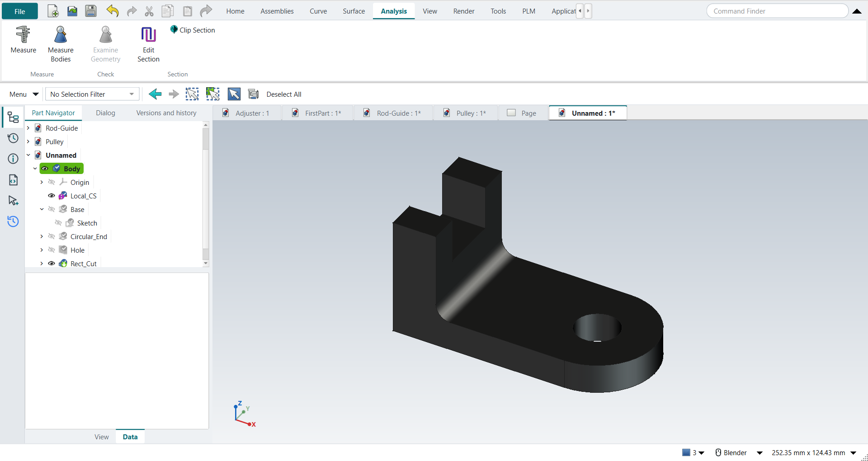This screenshot has width=868, height=461.
Task: Expand the Circular_End feature
Action: pos(42,236)
